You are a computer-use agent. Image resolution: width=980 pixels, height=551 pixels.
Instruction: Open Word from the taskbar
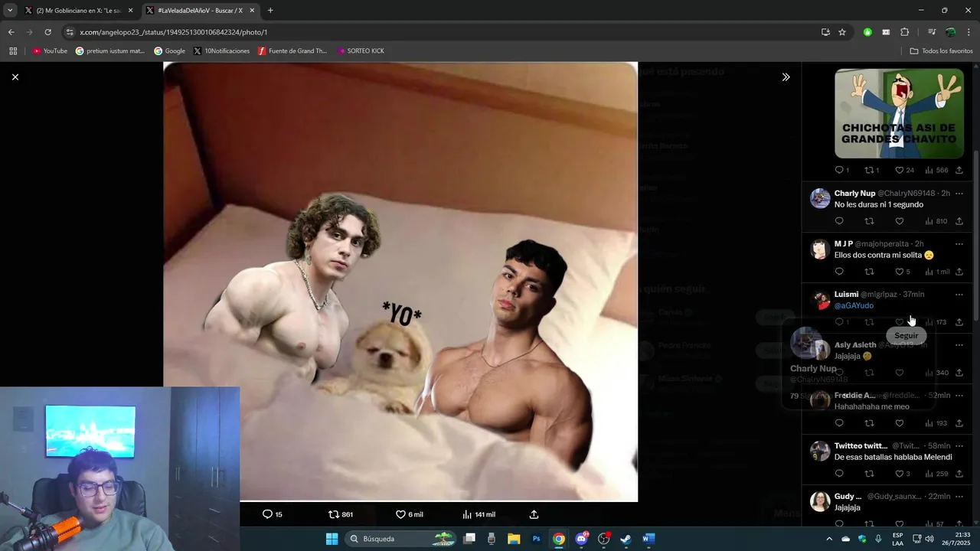pyautogui.click(x=648, y=539)
